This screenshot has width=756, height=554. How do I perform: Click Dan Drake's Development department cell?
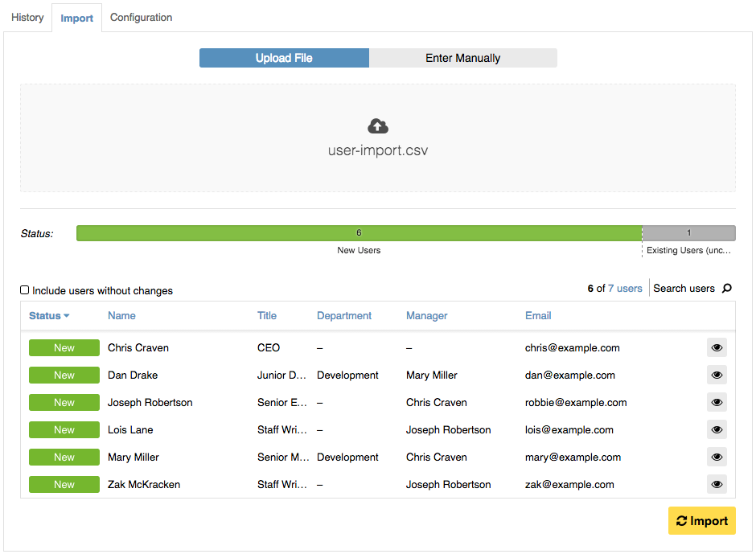347,375
